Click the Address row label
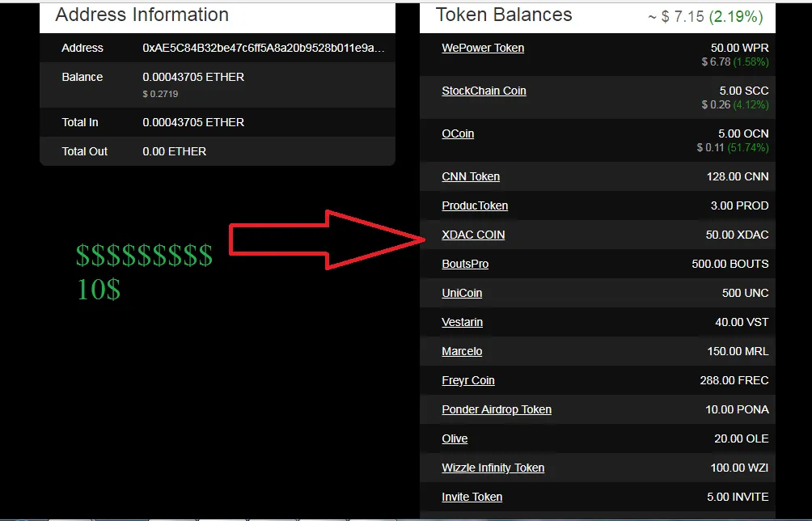The width and height of the screenshot is (812, 521). (x=82, y=48)
